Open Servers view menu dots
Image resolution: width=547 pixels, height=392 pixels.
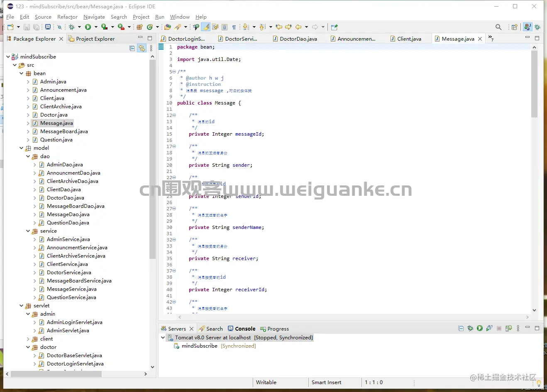click(x=518, y=328)
